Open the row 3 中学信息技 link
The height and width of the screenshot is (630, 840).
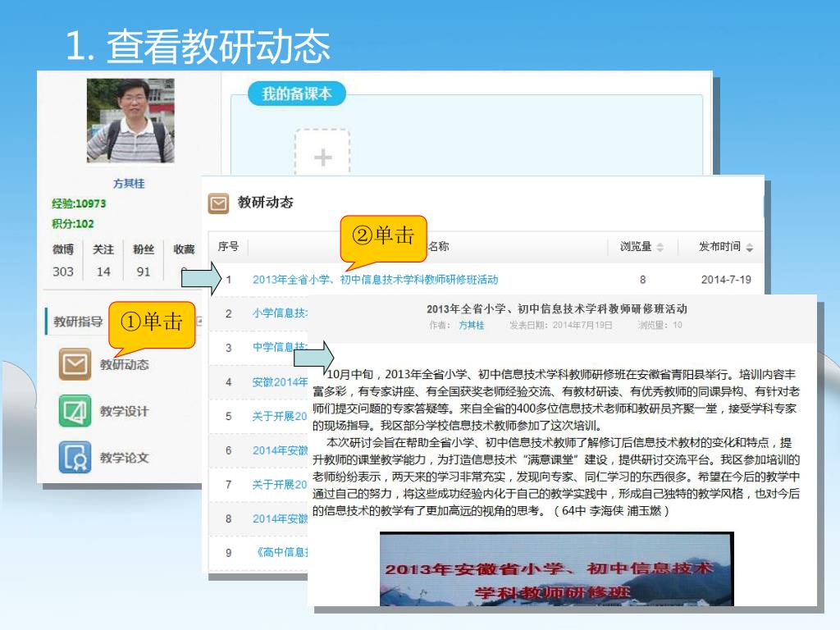(x=280, y=347)
